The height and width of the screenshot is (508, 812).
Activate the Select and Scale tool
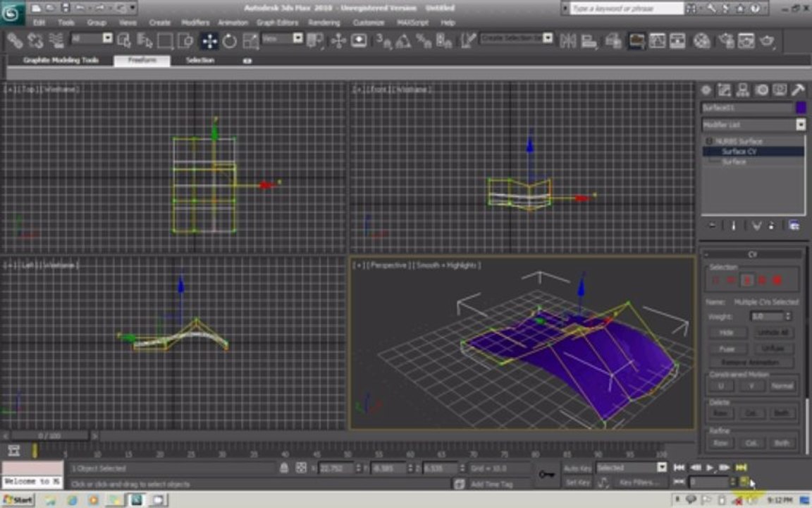pyautogui.click(x=251, y=40)
